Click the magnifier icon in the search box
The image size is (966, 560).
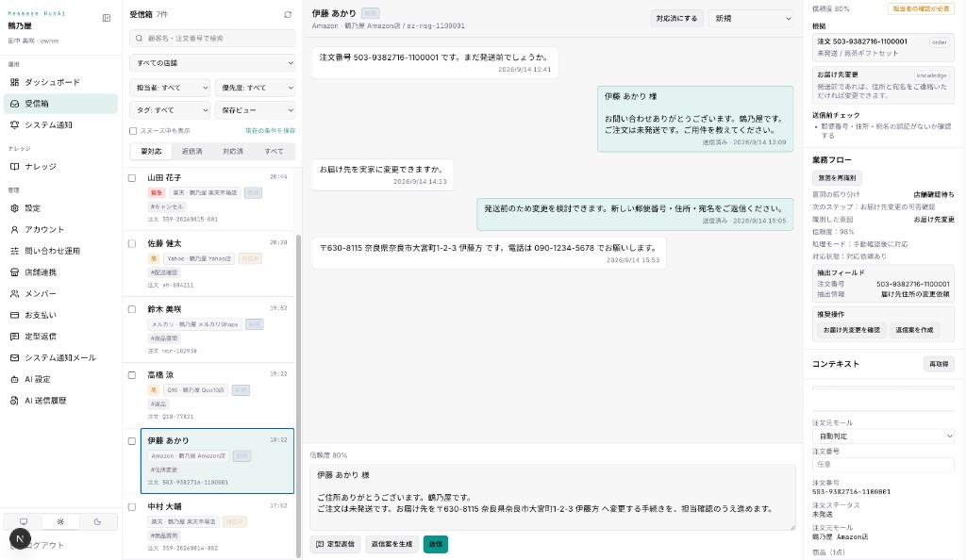140,38
